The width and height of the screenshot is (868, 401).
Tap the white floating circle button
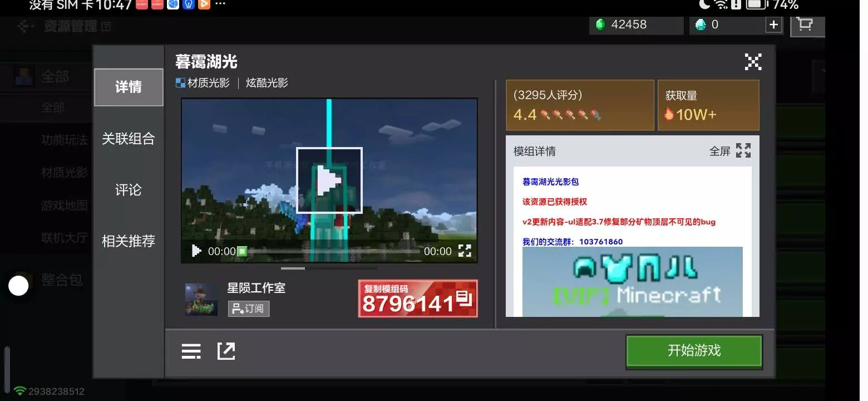click(x=18, y=286)
